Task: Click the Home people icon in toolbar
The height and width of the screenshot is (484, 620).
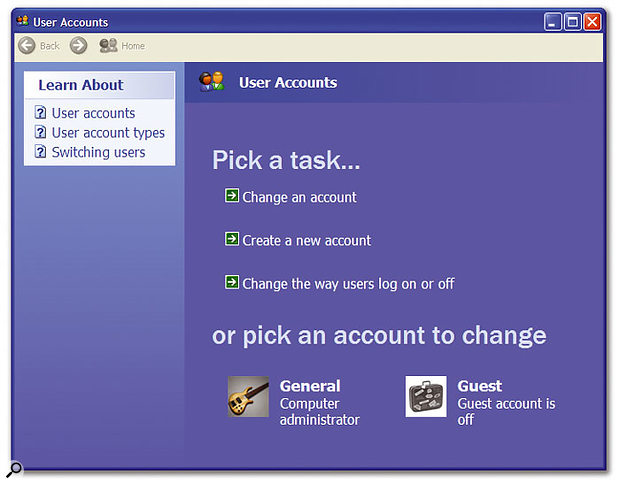Action: coord(108,45)
